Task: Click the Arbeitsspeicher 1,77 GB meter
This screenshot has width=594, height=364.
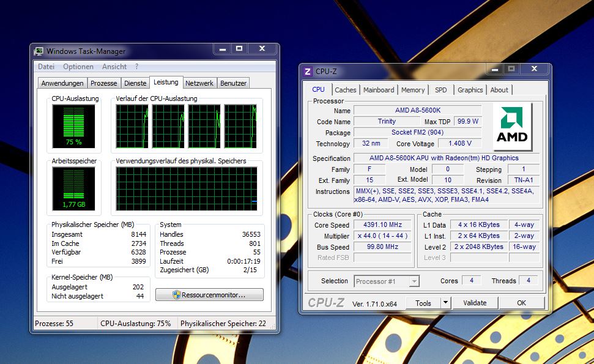Action: pos(74,188)
